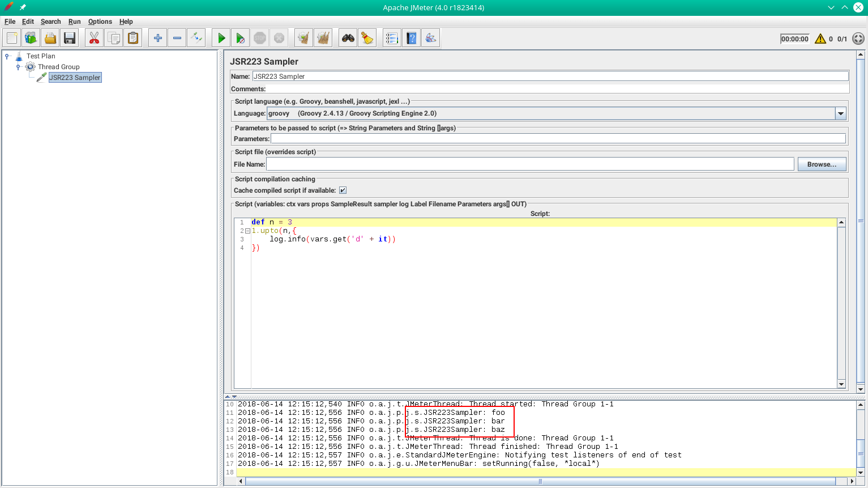
Task: Open the search dialog with the binoculars icon
Action: pos(347,37)
